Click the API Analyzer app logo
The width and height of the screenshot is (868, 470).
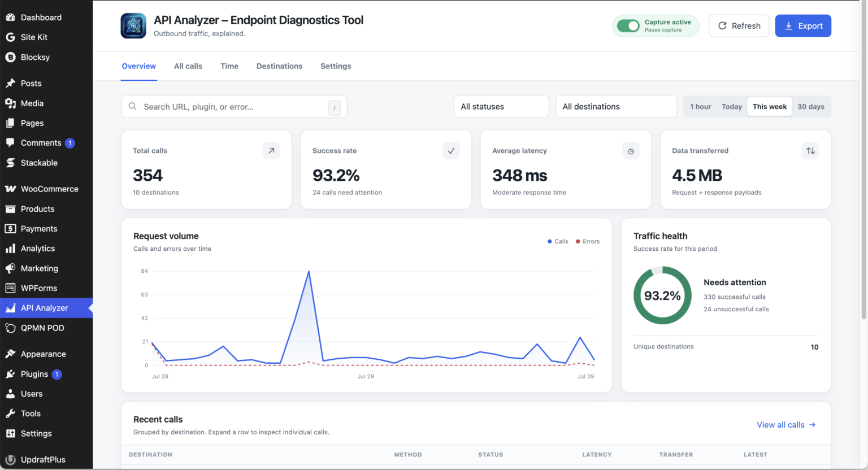[x=133, y=25]
